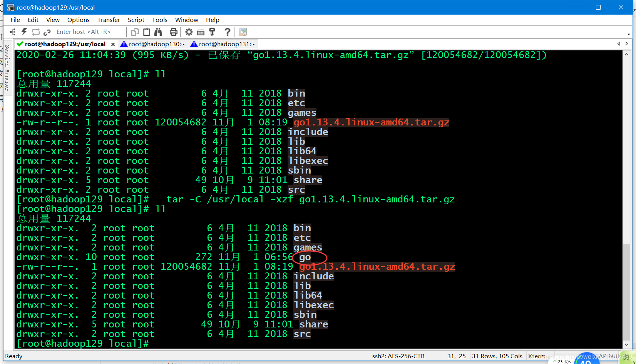Click the vertical scrollbar thumb

(x=626, y=292)
